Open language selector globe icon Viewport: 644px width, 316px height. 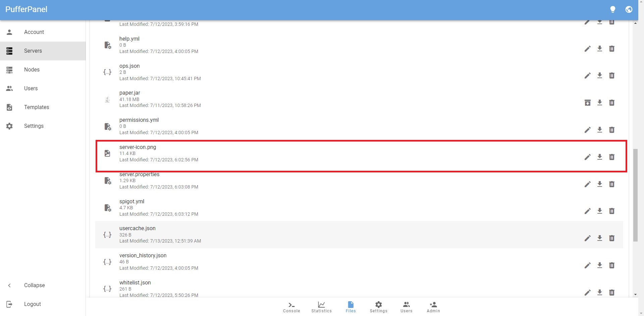click(x=629, y=9)
